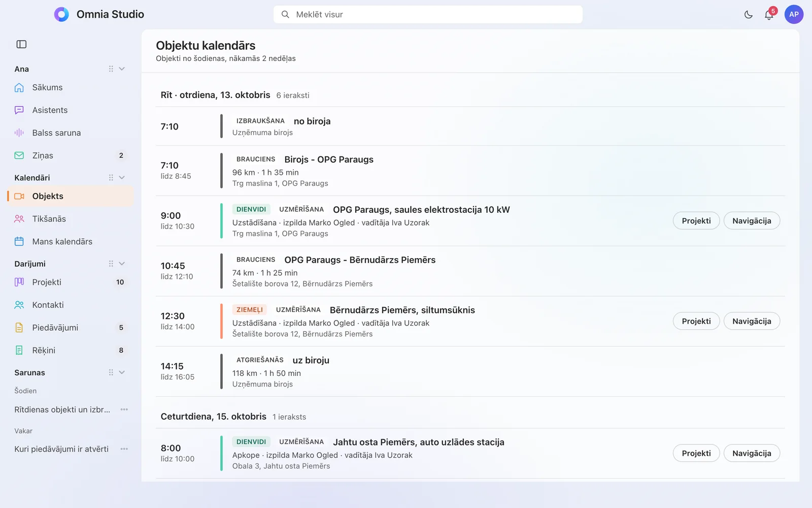Toggle the sidebar panel icon
812x508 pixels.
(21, 44)
